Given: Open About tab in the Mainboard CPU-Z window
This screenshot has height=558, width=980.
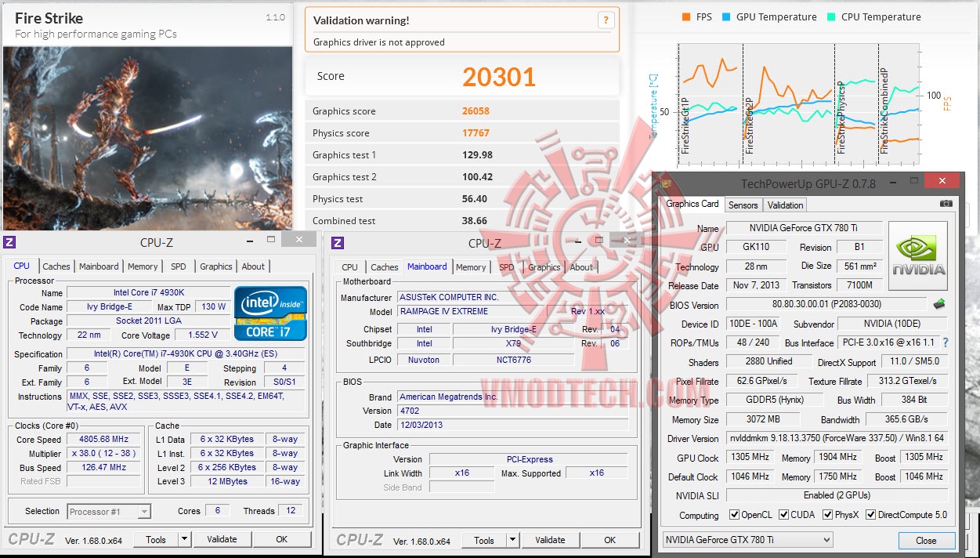Looking at the screenshot, I should 581,267.
